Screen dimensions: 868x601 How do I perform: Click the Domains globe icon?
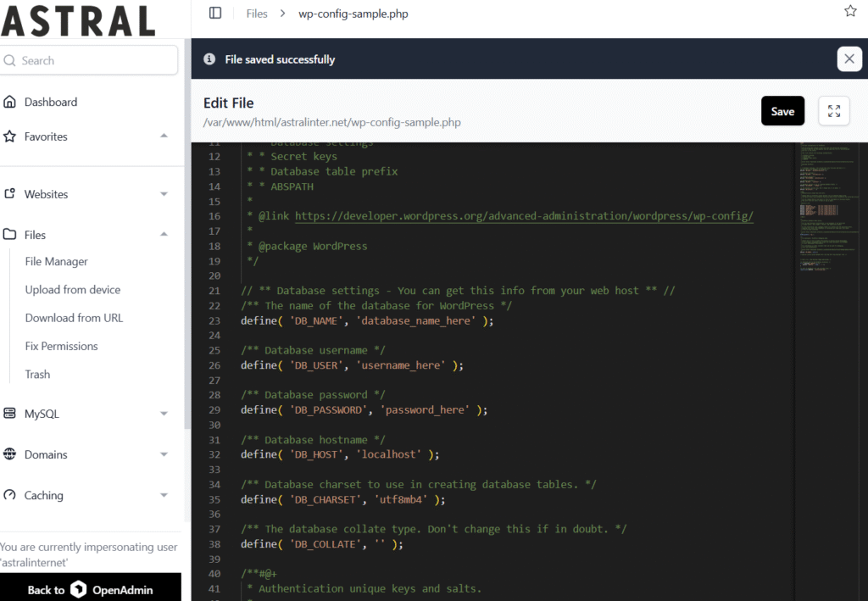click(x=9, y=454)
